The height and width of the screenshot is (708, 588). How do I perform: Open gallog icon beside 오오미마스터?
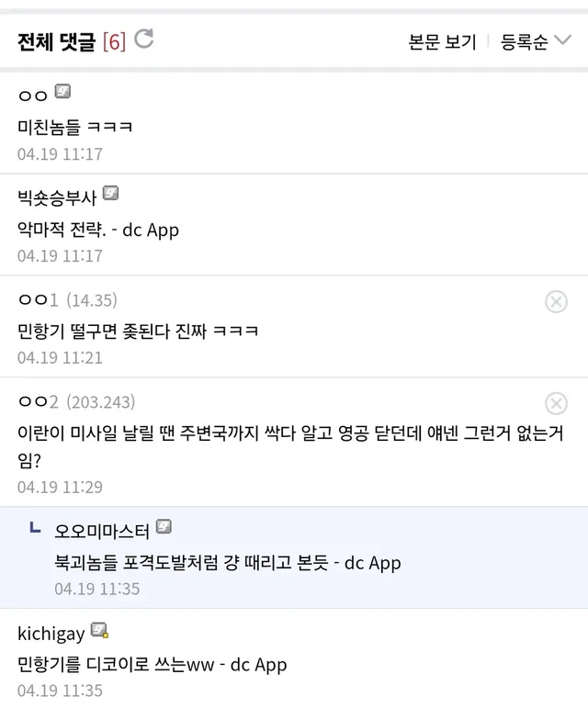pyautogui.click(x=164, y=527)
